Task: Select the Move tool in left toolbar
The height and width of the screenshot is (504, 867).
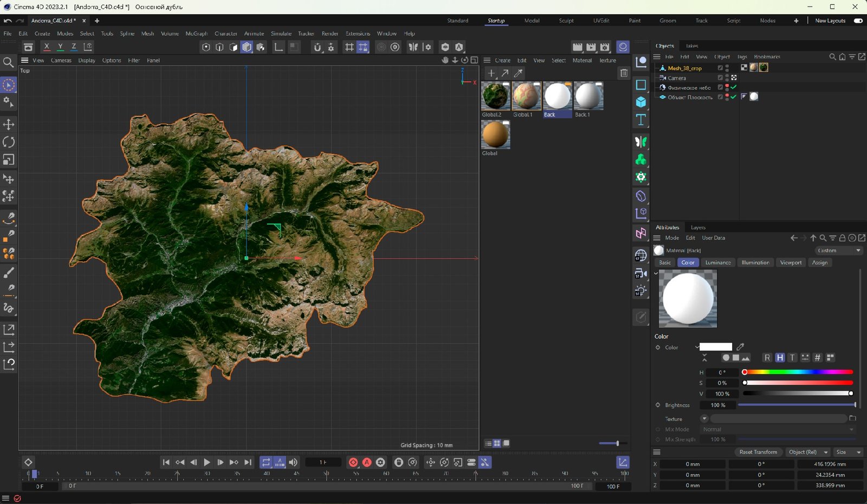Action: click(x=9, y=125)
